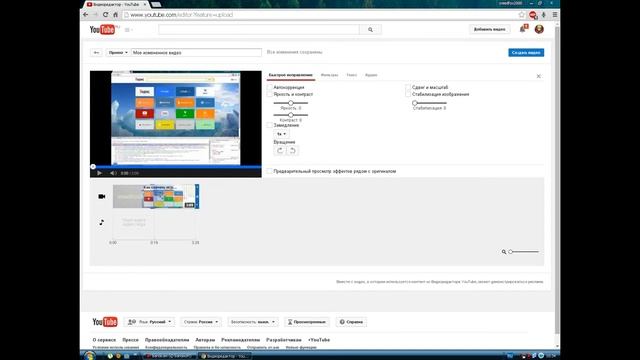640x360 pixels.
Task: Switch to the Текст tab
Action: [351, 75]
